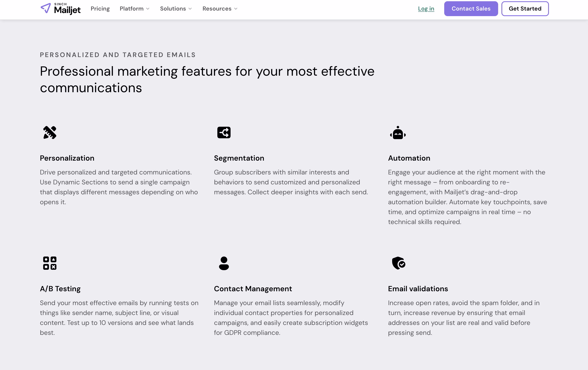Click the Automation robot icon
The height and width of the screenshot is (370, 588).
(398, 132)
